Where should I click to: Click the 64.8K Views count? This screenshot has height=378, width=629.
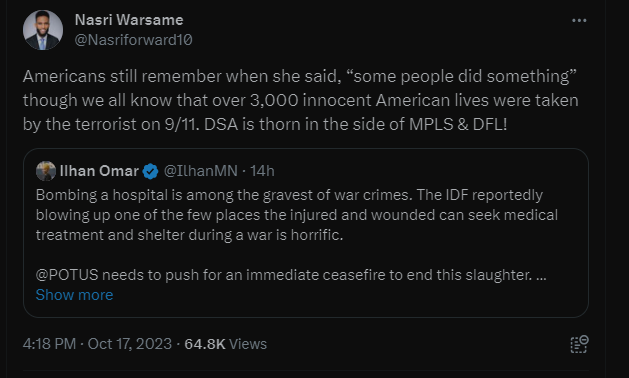[225, 344]
